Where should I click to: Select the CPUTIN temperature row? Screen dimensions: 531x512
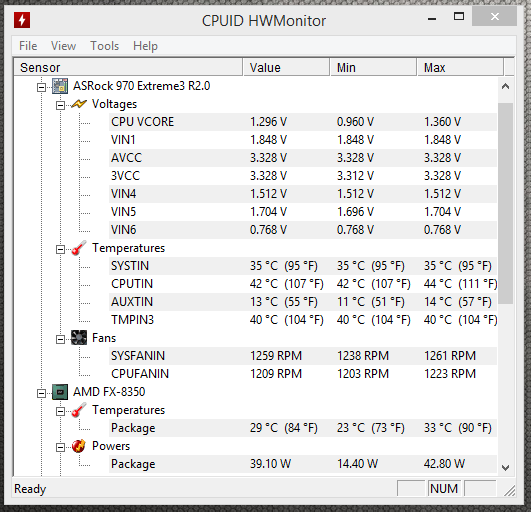pyautogui.click(x=303, y=284)
